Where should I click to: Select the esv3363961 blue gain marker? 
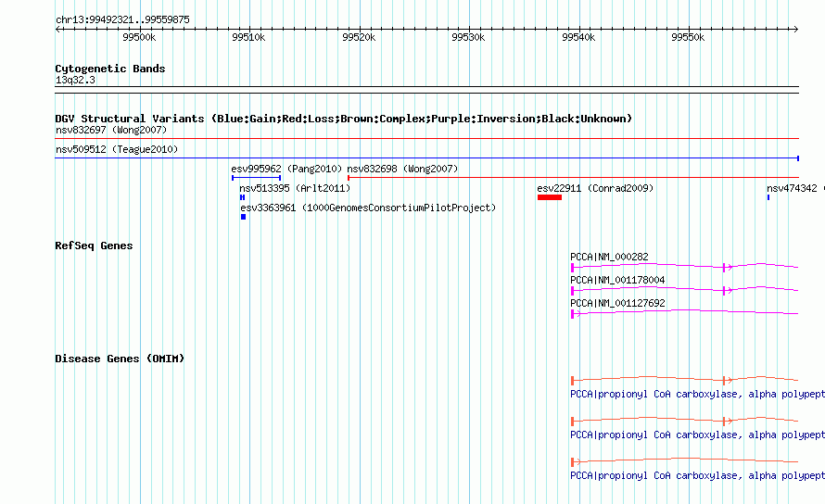243,217
